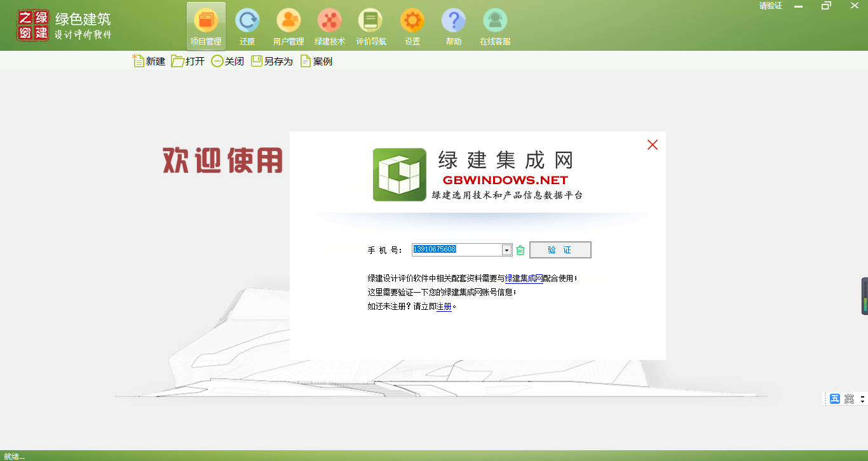The image size is (868, 461).
Task: Close the verification dialog with red X
Action: (x=653, y=145)
